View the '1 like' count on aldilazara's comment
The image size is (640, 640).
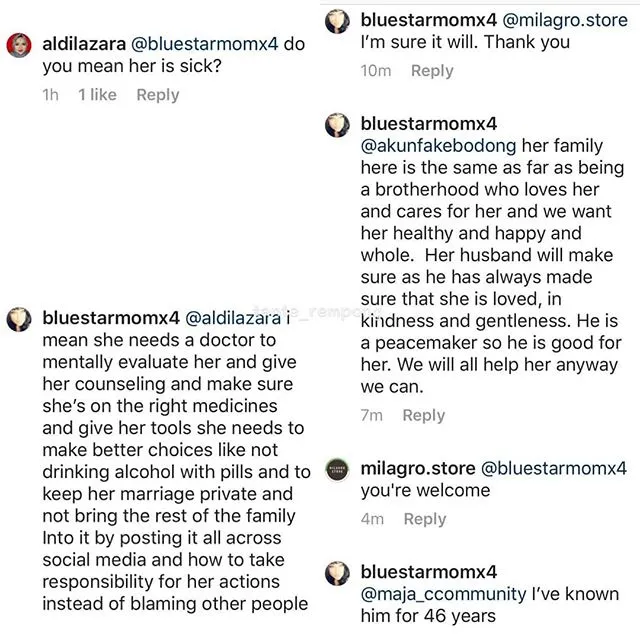[x=97, y=95]
